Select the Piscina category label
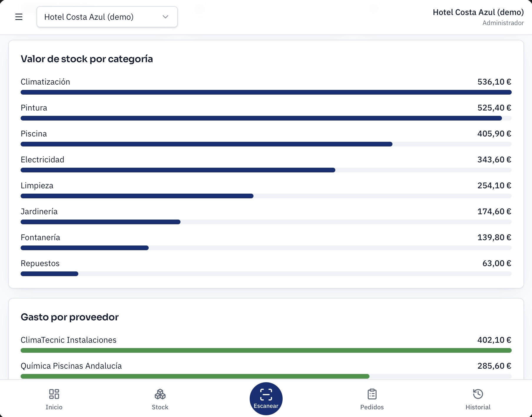Viewport: 532px width, 417px height. (x=34, y=134)
